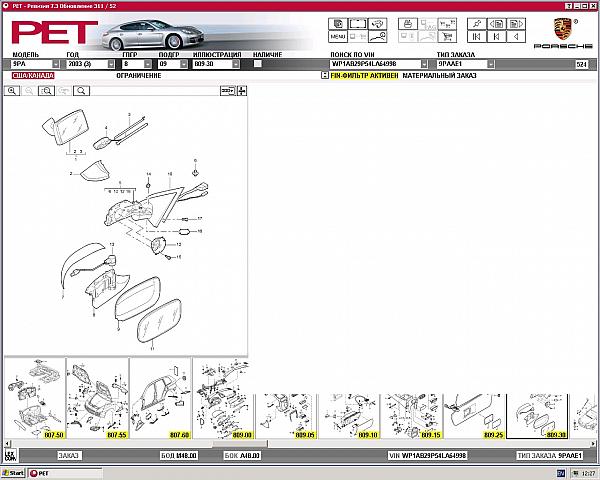Open the ПодГр dropdown arrow

tap(184, 64)
